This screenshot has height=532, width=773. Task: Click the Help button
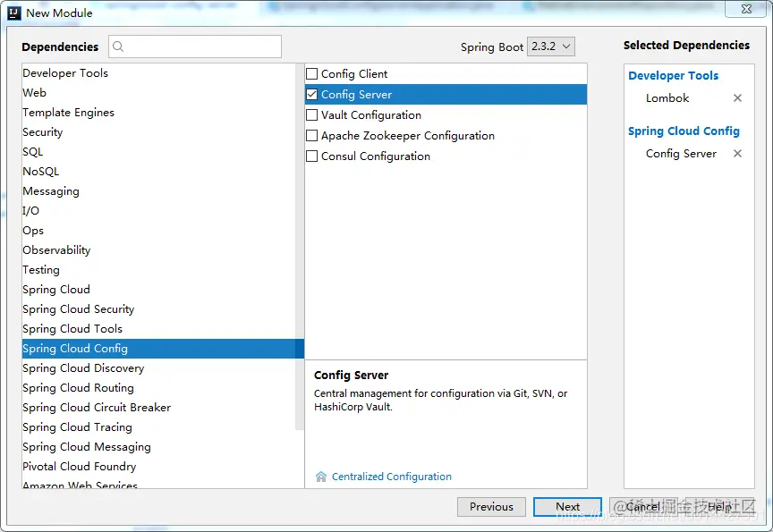click(719, 507)
